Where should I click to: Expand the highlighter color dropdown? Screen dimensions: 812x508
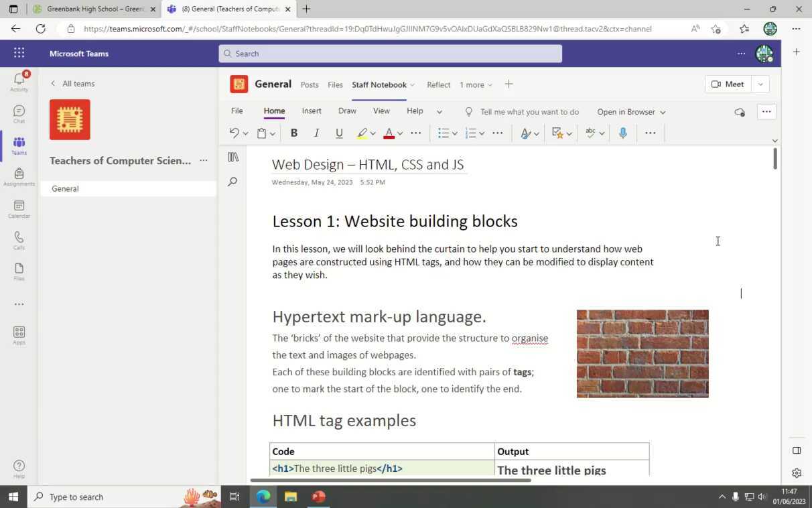click(x=373, y=133)
